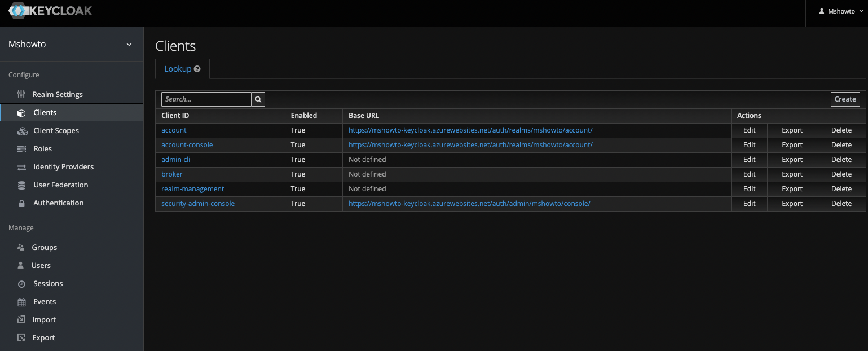Export the security-admin-console client

pyautogui.click(x=792, y=204)
